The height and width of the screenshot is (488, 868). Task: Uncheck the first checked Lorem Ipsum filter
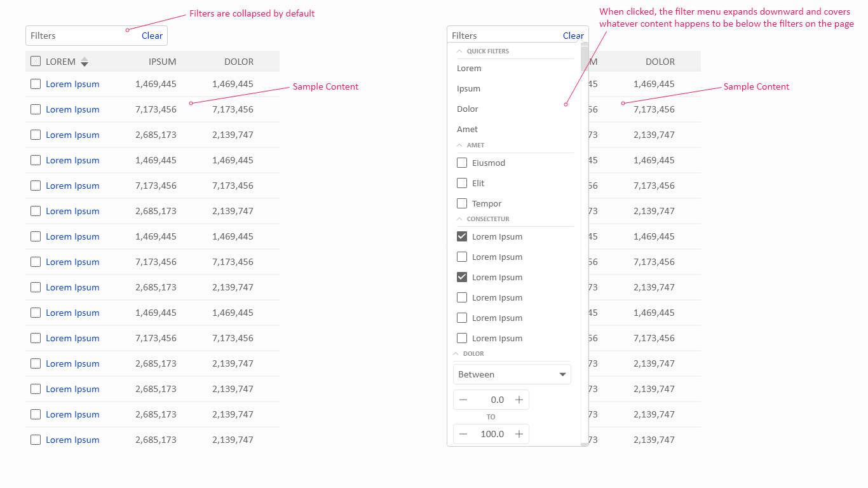pos(462,236)
